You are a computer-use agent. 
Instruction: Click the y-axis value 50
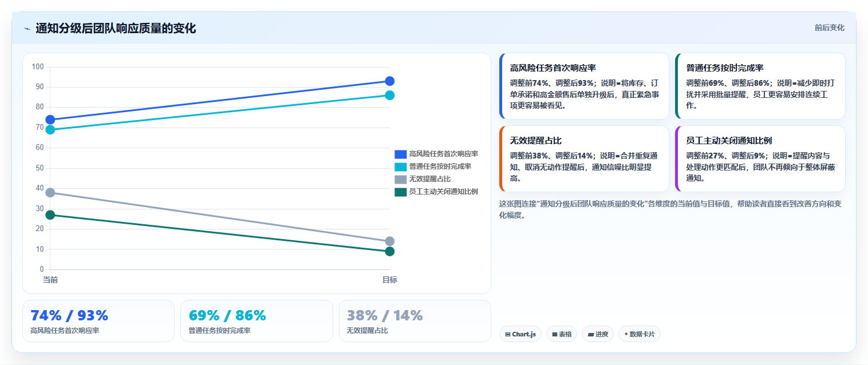40,168
